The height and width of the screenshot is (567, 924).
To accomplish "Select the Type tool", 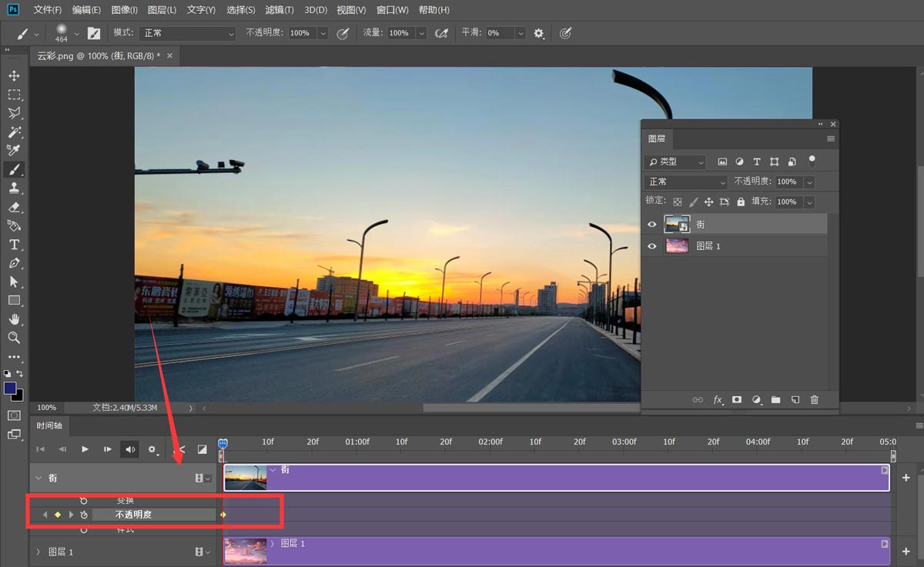I will tap(14, 245).
